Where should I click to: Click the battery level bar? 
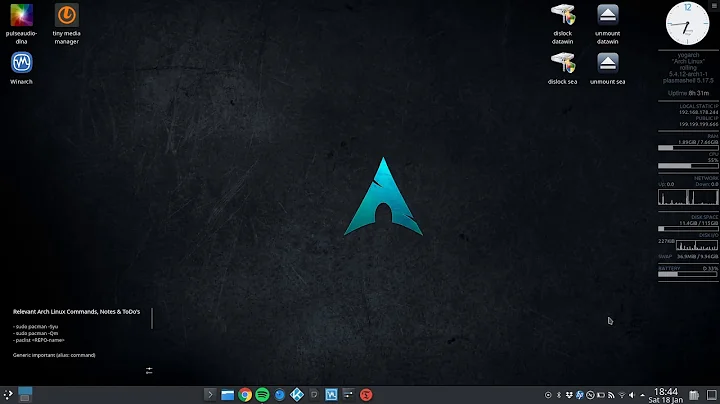coord(688,274)
